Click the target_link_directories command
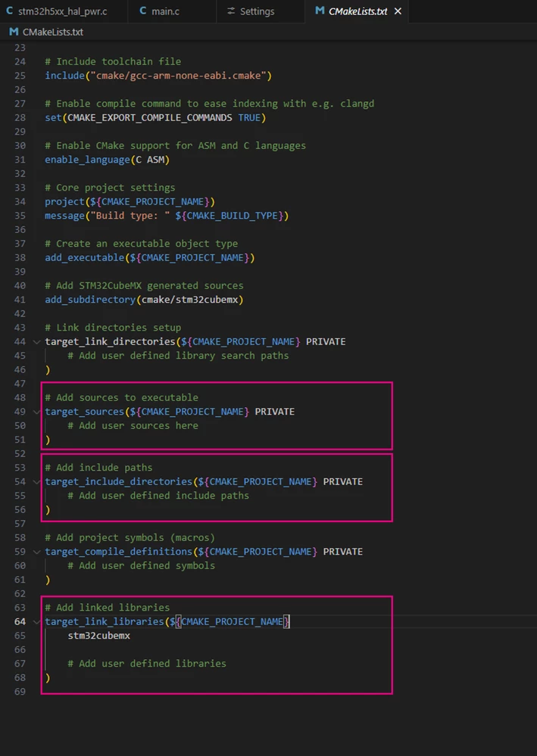Viewport: 537px width, 756px height. pyautogui.click(x=110, y=342)
